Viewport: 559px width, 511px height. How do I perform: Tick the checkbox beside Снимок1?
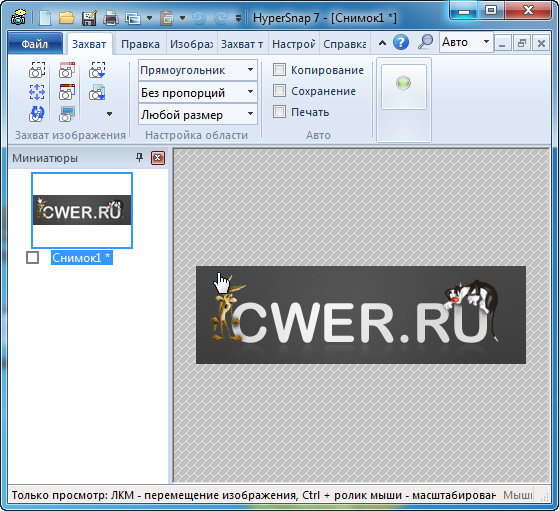click(32, 257)
